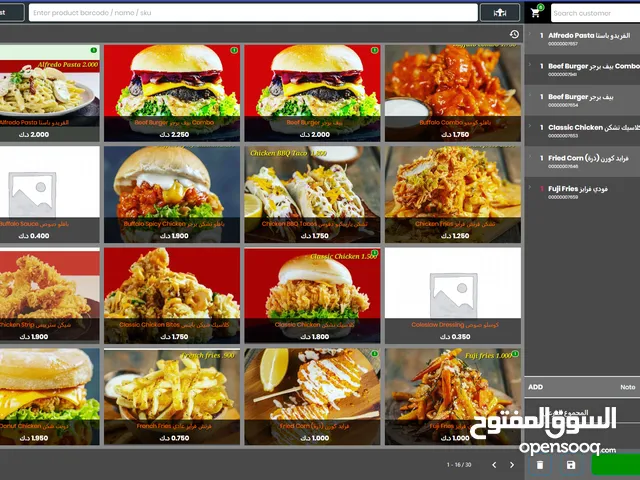Add Classic Chicken 1.800 product tile

tap(312, 296)
